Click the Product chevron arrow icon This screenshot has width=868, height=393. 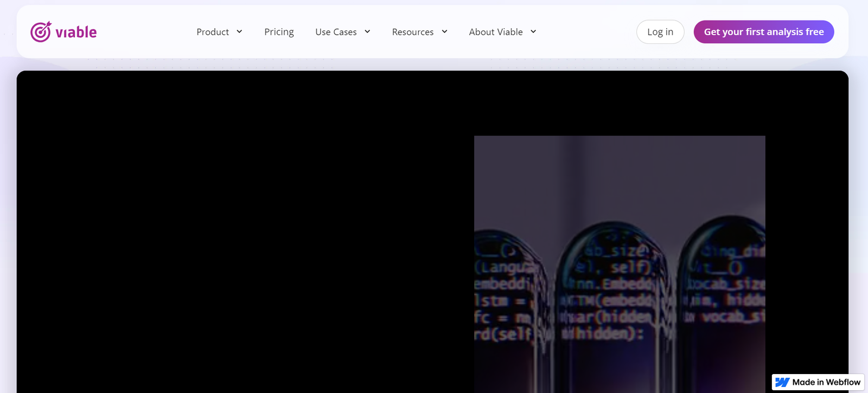[x=239, y=31]
